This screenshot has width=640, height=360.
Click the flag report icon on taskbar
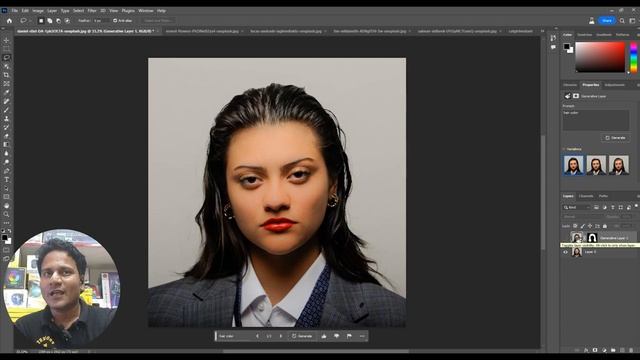pyautogui.click(x=349, y=336)
